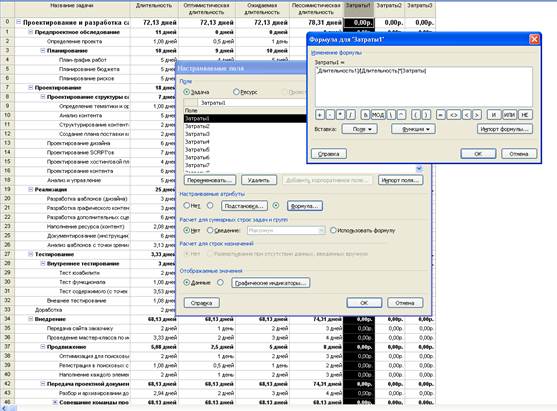557x411 pixels.
Task: Insert the caret exponent operator
Action: pos(401,115)
